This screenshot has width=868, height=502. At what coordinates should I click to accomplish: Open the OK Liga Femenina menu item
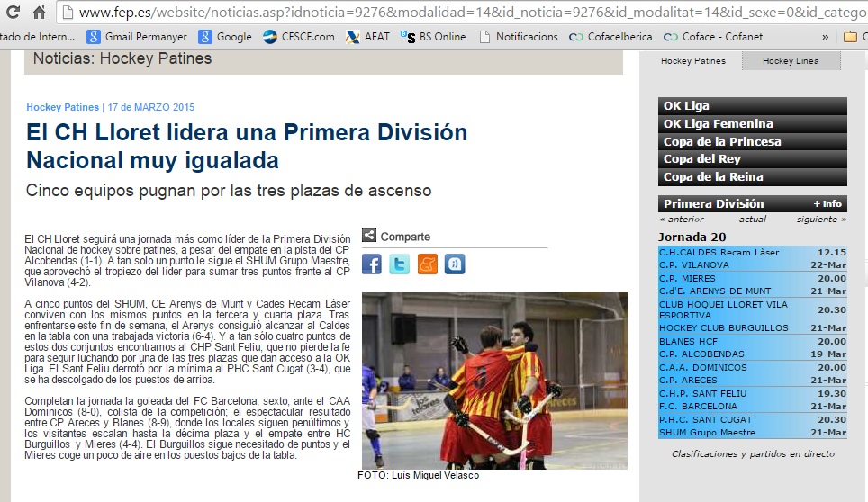718,123
